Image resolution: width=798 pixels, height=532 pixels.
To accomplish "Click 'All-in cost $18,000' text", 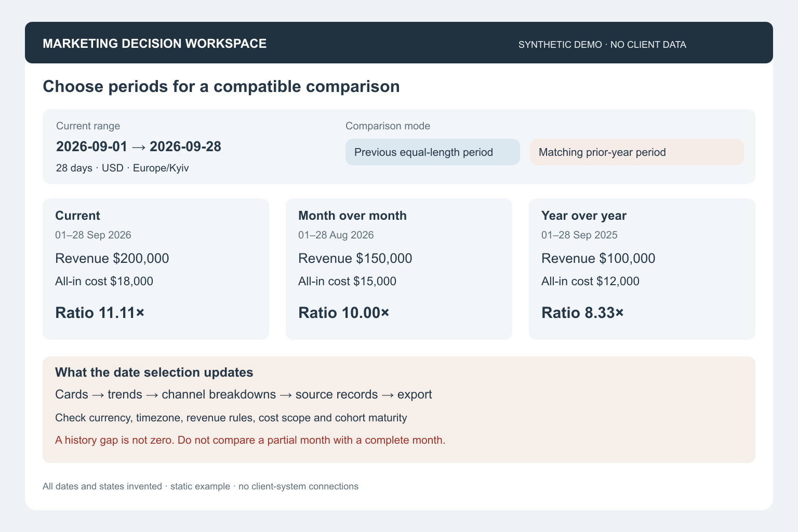I will click(x=104, y=282).
